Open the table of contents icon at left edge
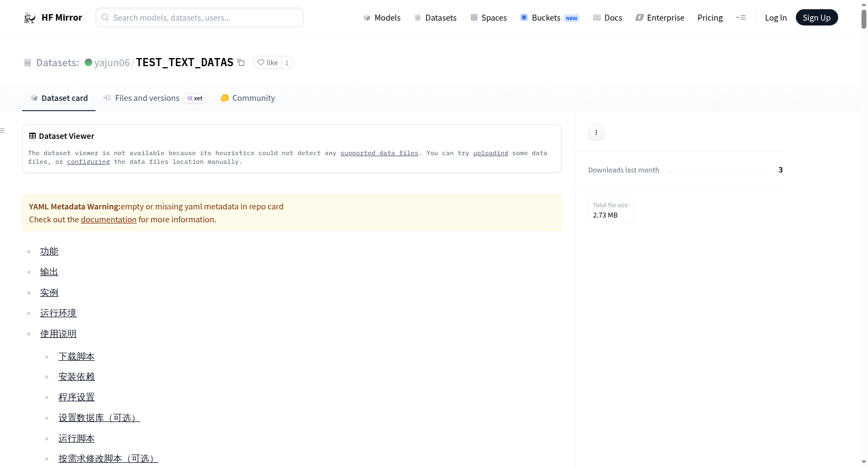The width and height of the screenshot is (868, 467). pos(2,131)
